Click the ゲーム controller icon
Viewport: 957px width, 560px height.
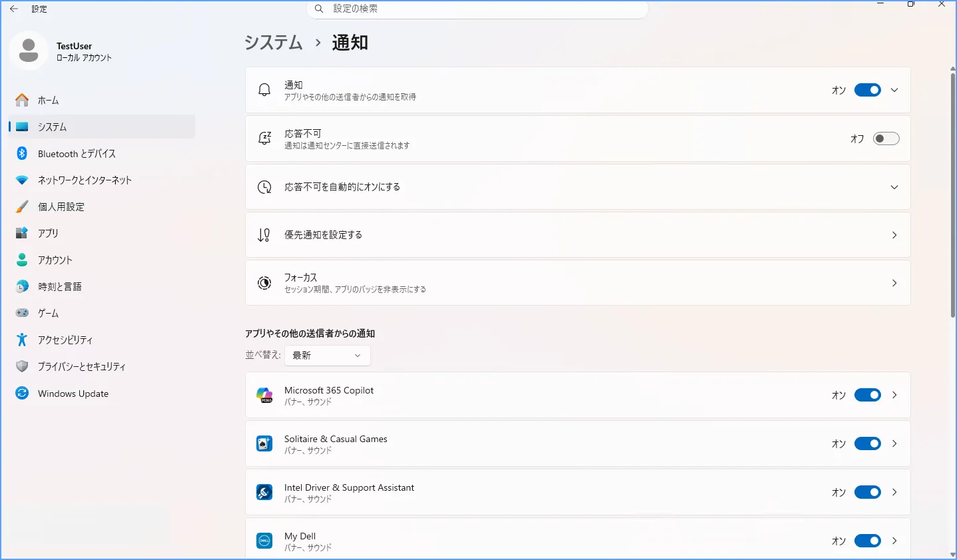click(x=22, y=313)
